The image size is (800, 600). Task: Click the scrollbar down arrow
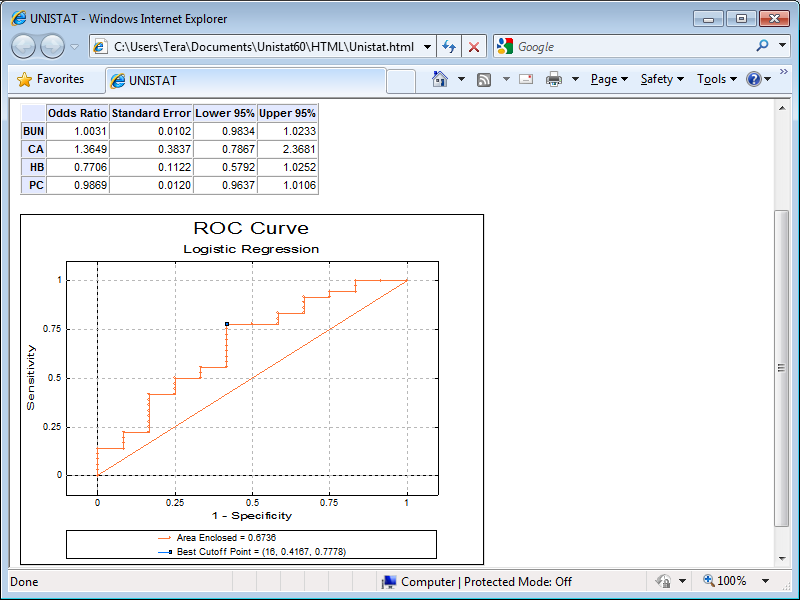[x=782, y=559]
